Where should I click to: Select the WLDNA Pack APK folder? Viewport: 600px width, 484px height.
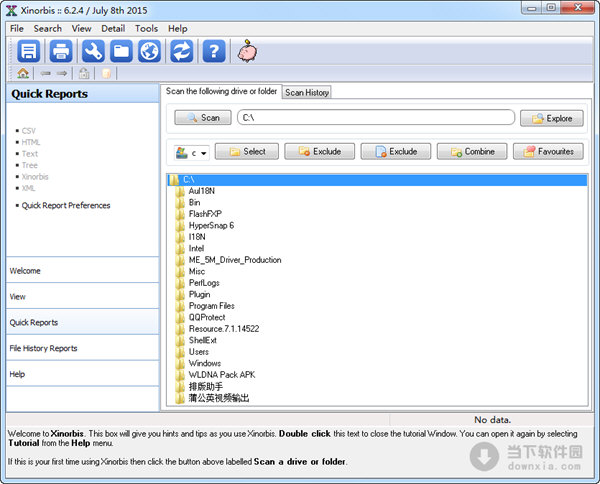222,375
